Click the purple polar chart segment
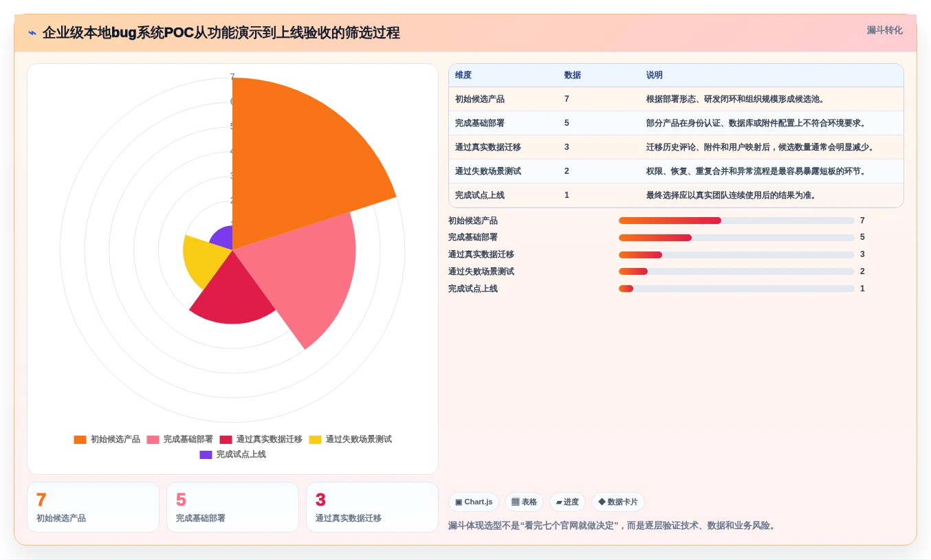This screenshot has height=560, width=931. (223, 238)
